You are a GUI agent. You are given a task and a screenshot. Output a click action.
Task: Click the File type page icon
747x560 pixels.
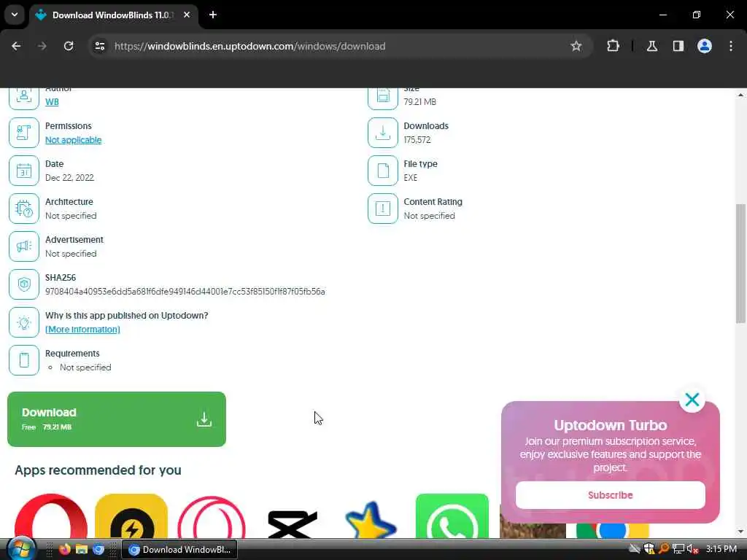(382, 171)
